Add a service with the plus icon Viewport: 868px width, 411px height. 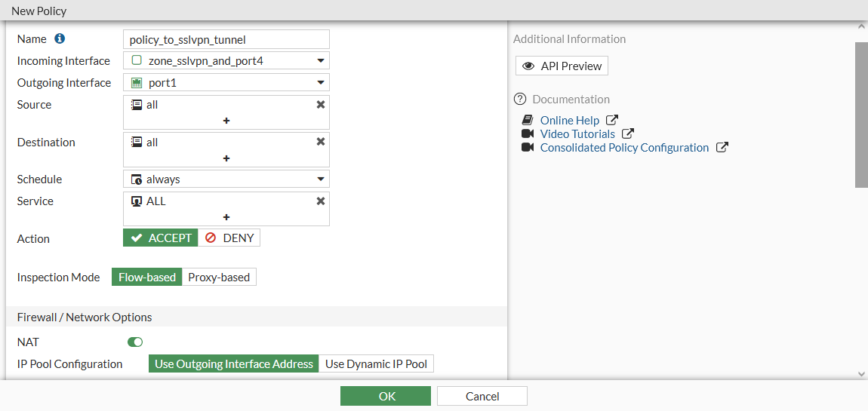pyautogui.click(x=226, y=217)
